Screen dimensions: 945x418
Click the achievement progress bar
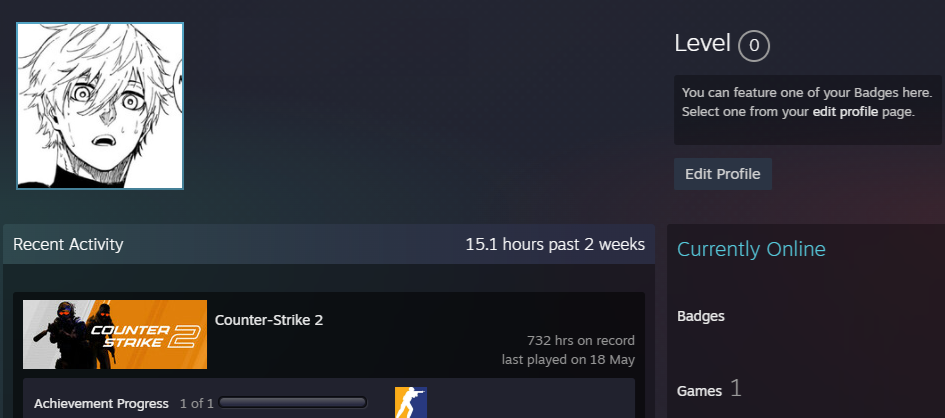pyautogui.click(x=293, y=402)
